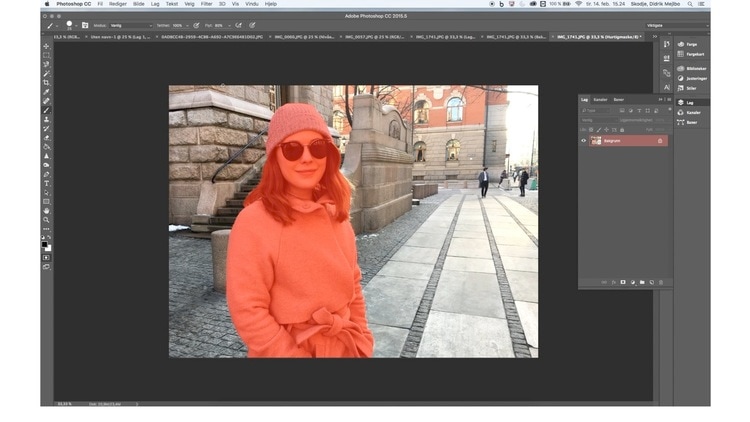Hide the Bakgrunn layer with eye icon
Screen dimensions: 750x422
point(584,141)
